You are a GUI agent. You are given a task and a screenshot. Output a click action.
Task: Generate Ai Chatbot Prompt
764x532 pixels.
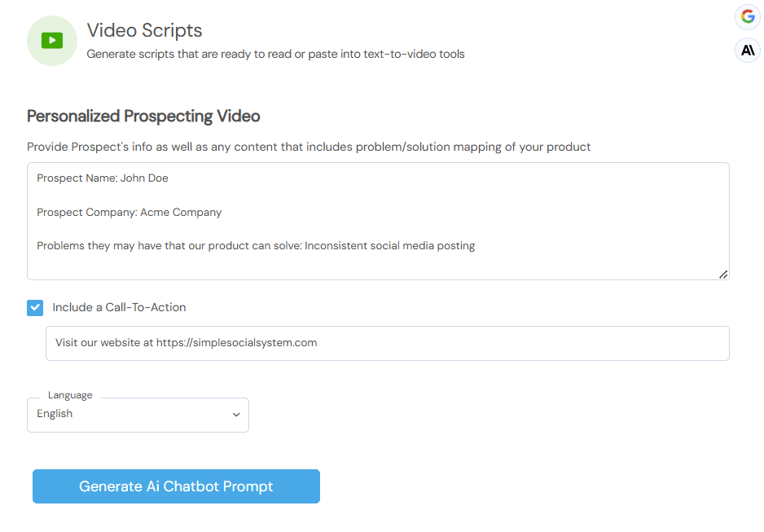[177, 486]
